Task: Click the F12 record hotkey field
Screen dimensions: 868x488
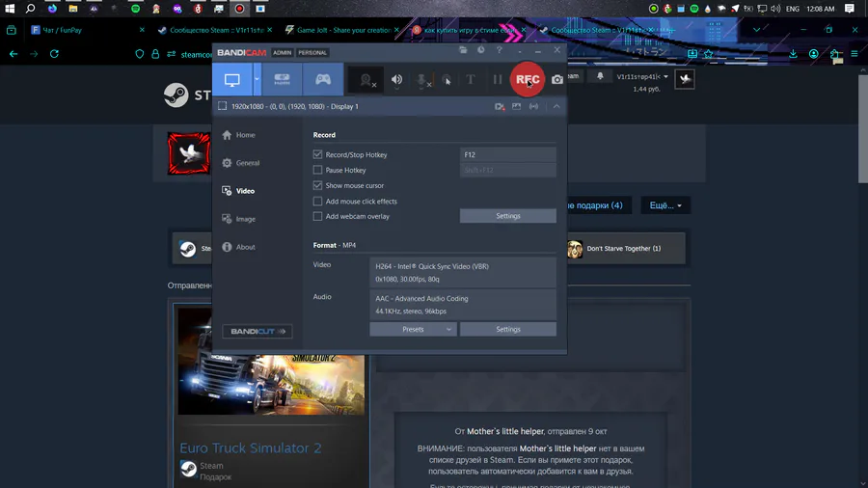Action: click(508, 155)
